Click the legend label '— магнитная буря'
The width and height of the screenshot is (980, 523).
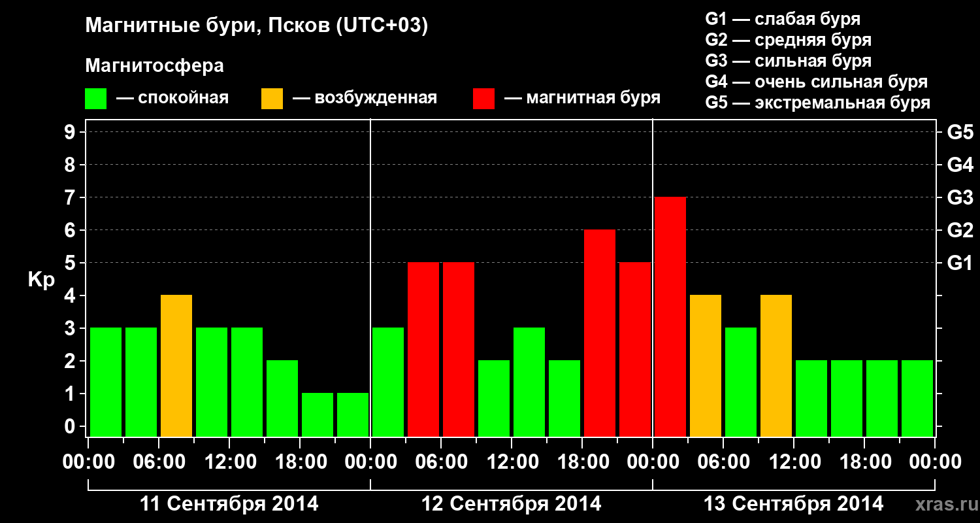(582, 99)
